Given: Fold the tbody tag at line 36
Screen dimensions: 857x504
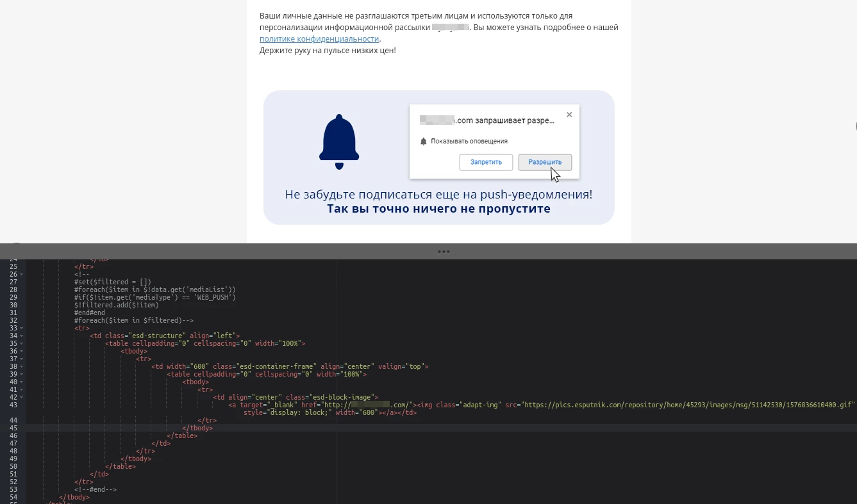Looking at the screenshot, I should coord(22,351).
